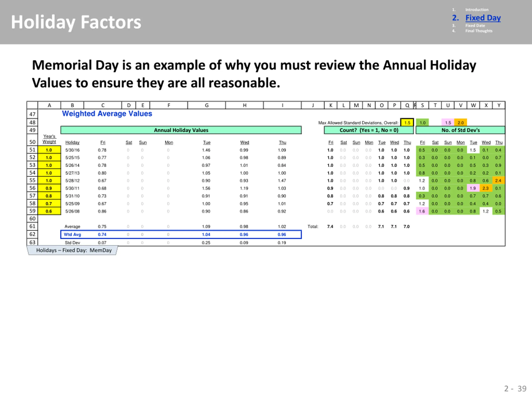Select Wed value 1.19 for 5/30/11

pyautogui.click(x=244, y=188)
